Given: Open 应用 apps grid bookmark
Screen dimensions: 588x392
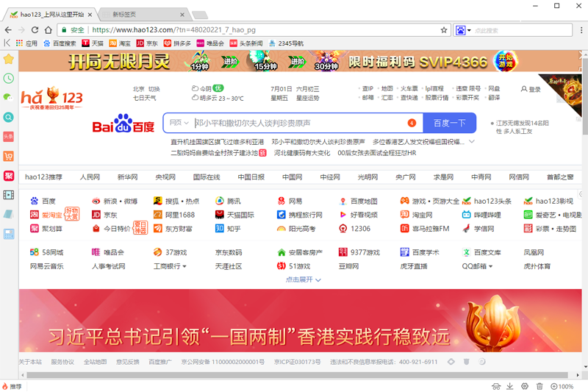Looking at the screenshot, I should point(26,43).
